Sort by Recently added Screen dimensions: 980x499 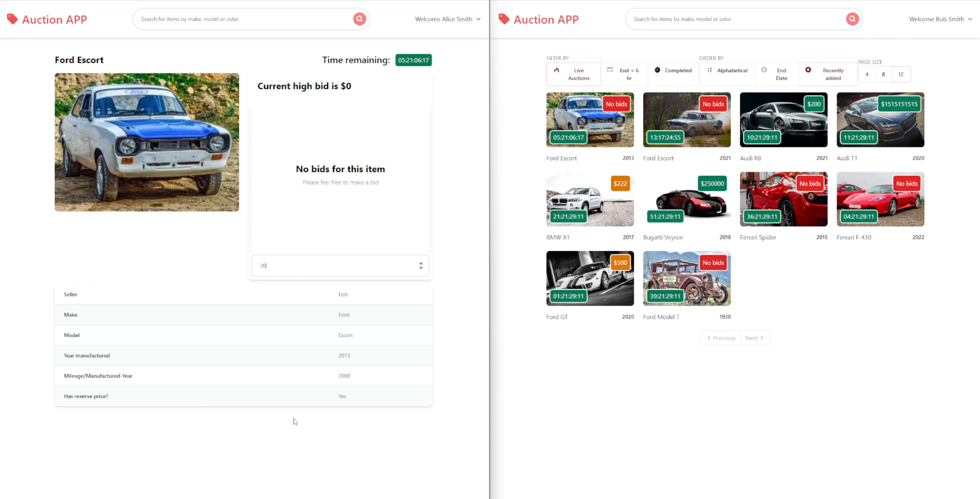tap(828, 74)
